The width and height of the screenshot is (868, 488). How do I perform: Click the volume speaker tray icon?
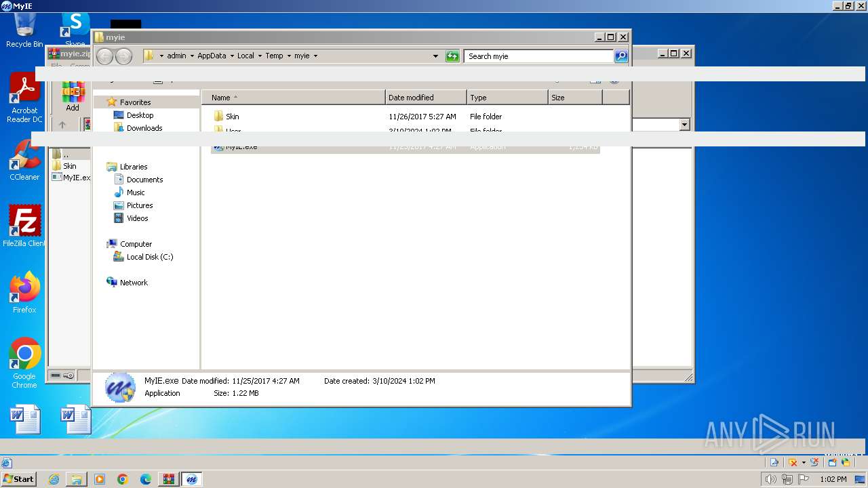[x=770, y=479]
